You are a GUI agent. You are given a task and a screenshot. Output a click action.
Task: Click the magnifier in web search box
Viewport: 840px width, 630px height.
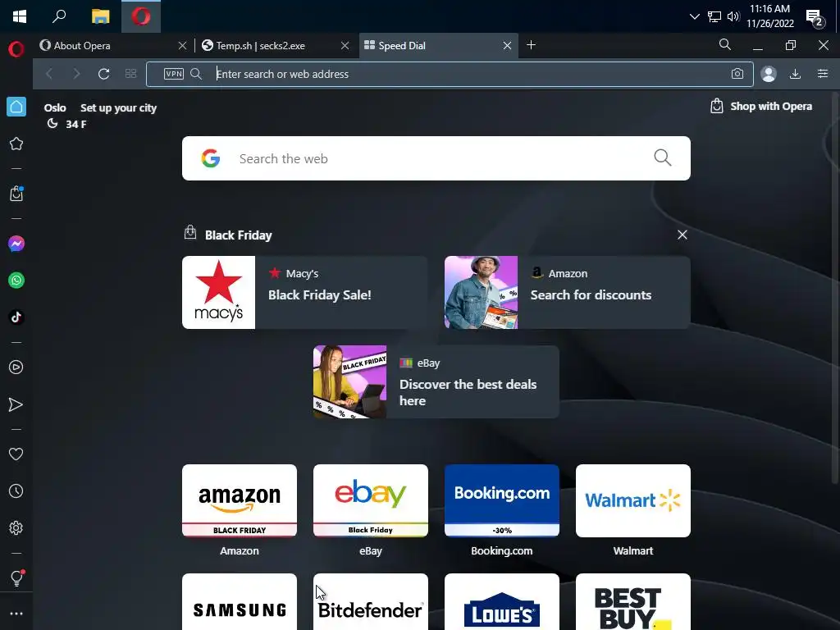coord(662,158)
